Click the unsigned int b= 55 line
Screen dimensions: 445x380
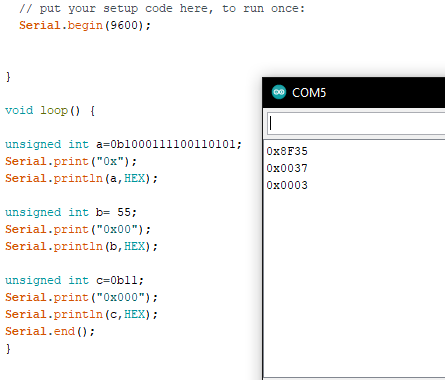tap(71, 212)
